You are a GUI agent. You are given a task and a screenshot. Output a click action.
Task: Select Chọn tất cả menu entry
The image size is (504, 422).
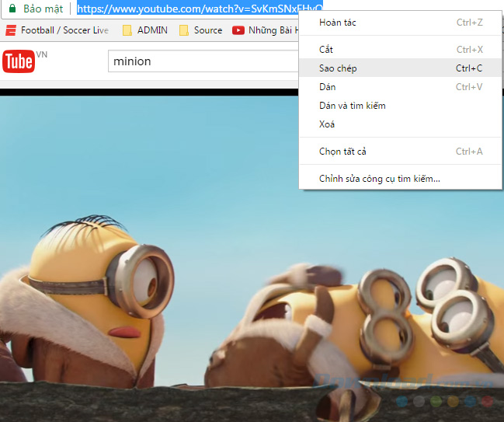point(342,152)
